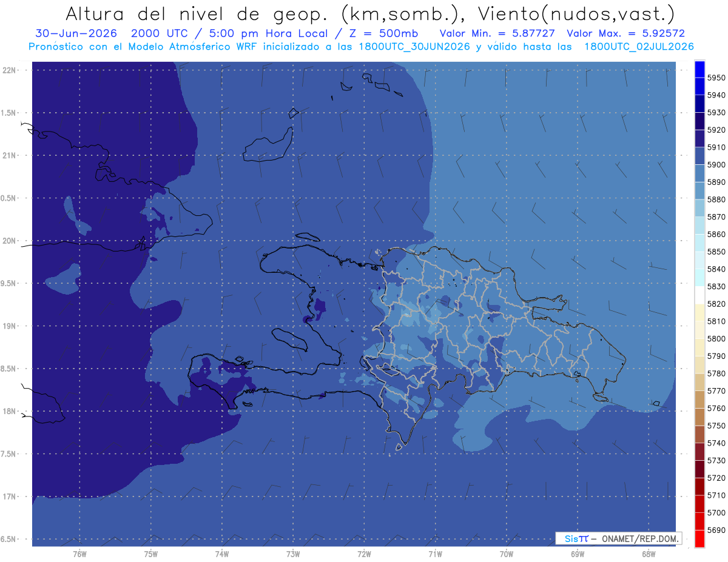Click the legend band between 5750 and 5740
Image resolution: width=728 pixels, height=562 pixels.
point(699,435)
